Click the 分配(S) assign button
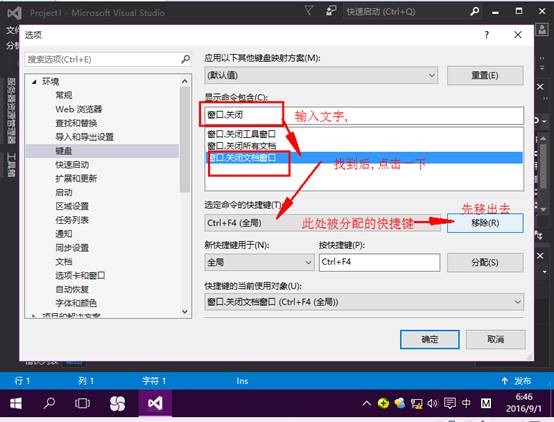Image resolution: width=554 pixels, height=422 pixels. click(x=485, y=263)
